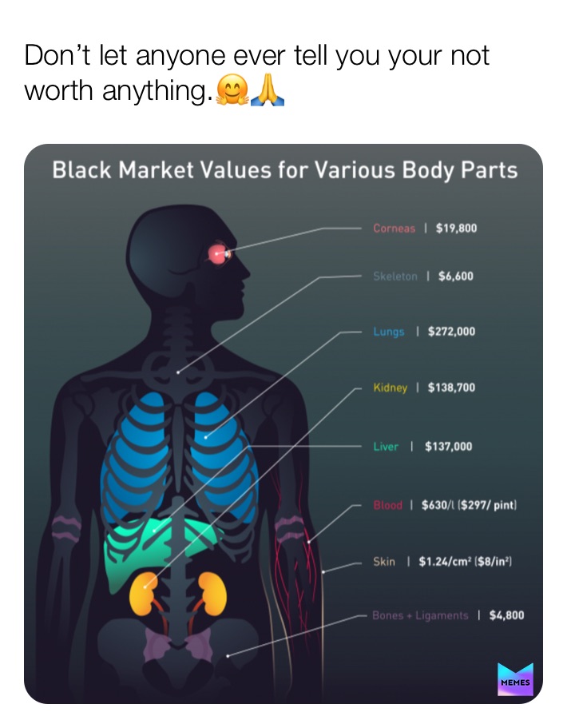This screenshot has width=567, height=728.
Task: Click the $272,000 lungs price
Action: click(x=451, y=332)
